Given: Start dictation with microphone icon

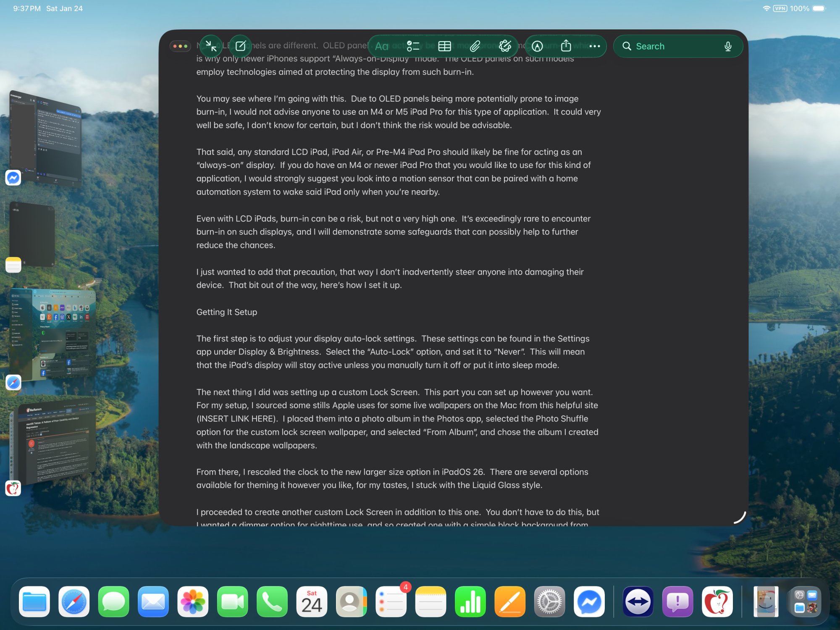Looking at the screenshot, I should coord(728,46).
